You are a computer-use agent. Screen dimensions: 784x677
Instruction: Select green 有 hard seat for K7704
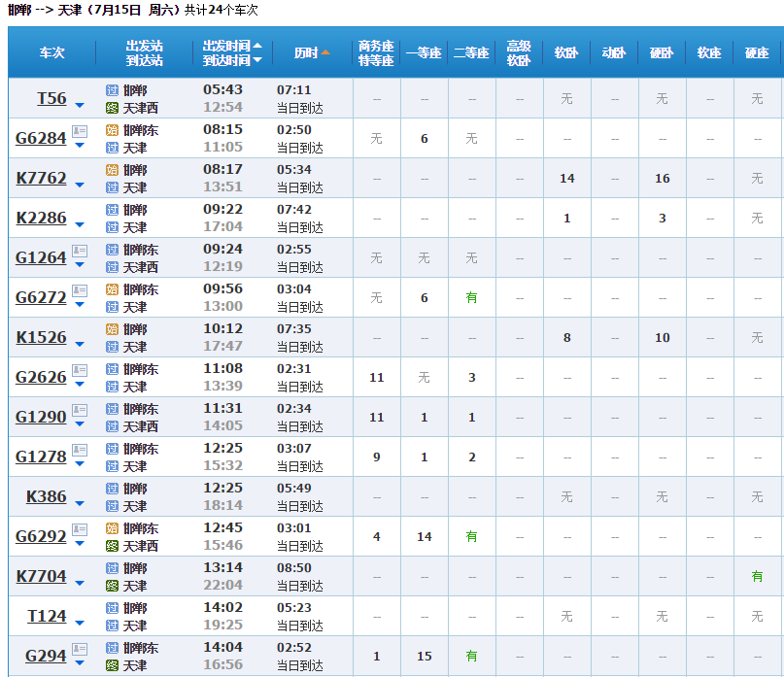(x=757, y=577)
